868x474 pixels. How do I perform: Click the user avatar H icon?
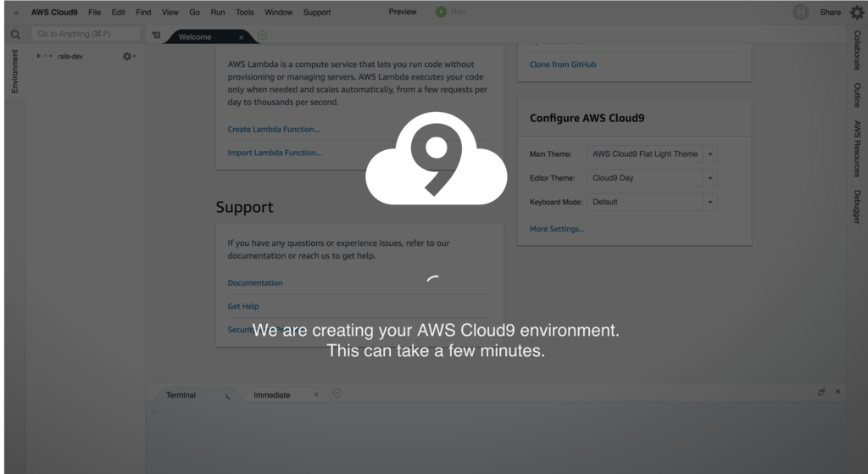[800, 12]
